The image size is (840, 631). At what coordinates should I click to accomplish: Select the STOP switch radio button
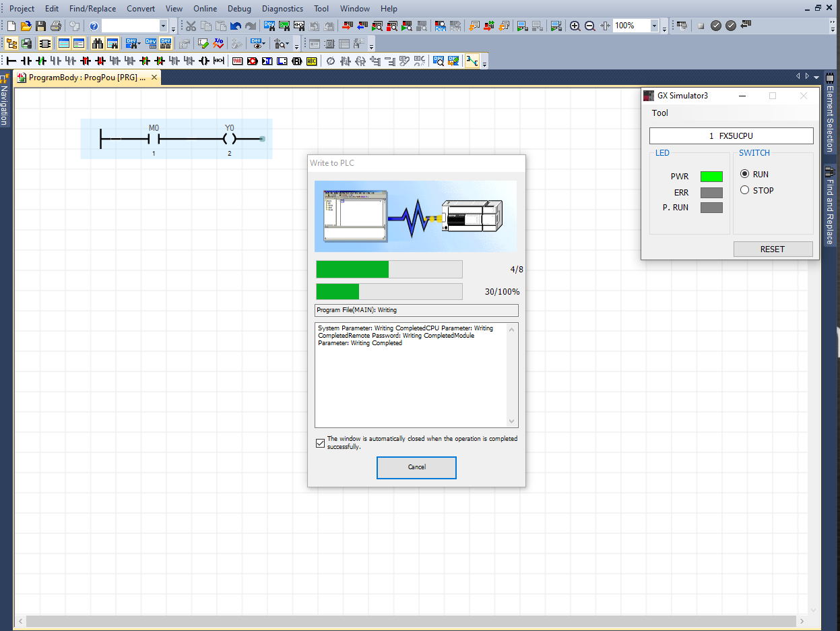745,190
